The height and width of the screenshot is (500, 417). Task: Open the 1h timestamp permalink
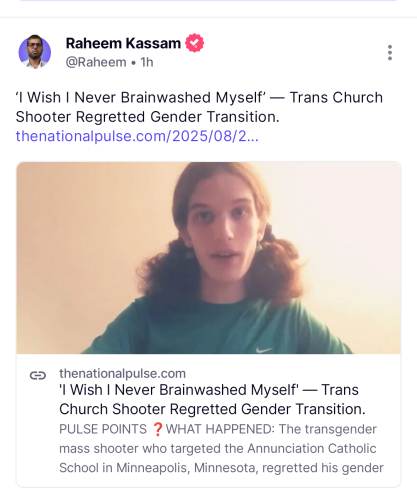147,62
